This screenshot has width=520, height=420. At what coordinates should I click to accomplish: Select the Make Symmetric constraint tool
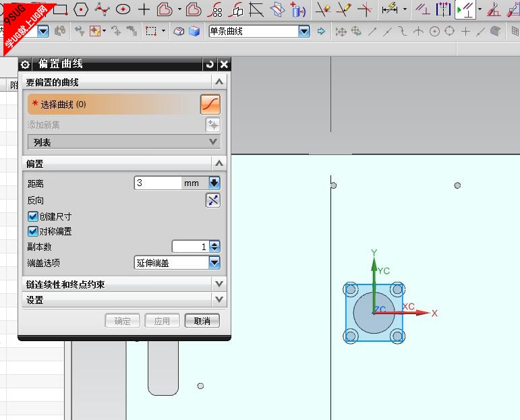point(443,9)
